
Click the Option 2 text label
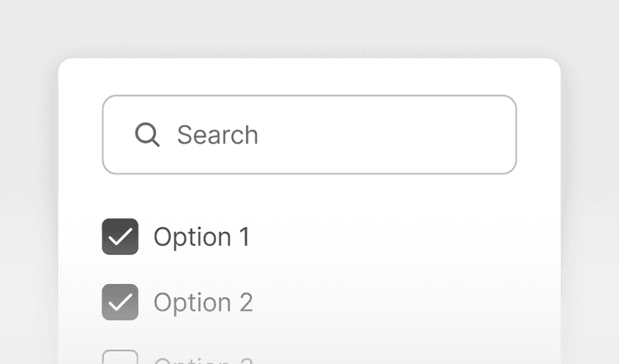[203, 302]
